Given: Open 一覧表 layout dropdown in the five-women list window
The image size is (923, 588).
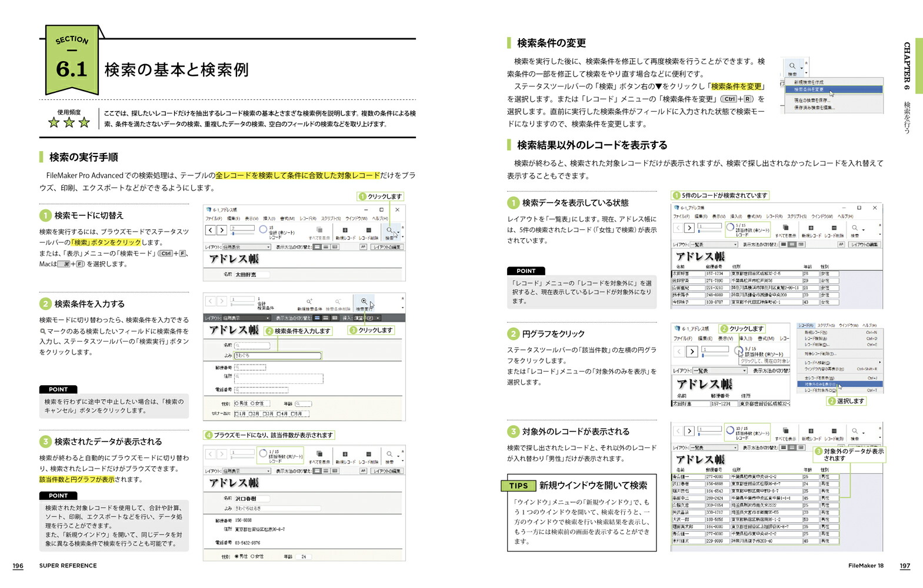Looking at the screenshot, I should (714, 245).
